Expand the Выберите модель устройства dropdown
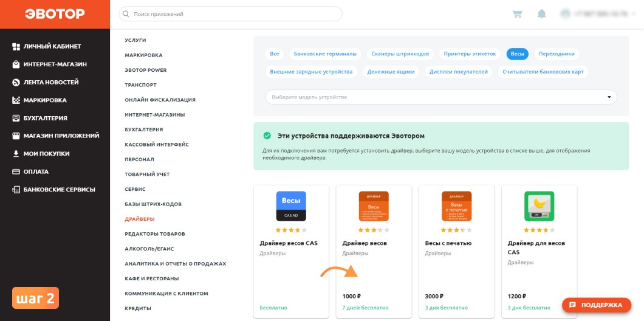Image resolution: width=644 pixels, height=321 pixels. [x=441, y=97]
